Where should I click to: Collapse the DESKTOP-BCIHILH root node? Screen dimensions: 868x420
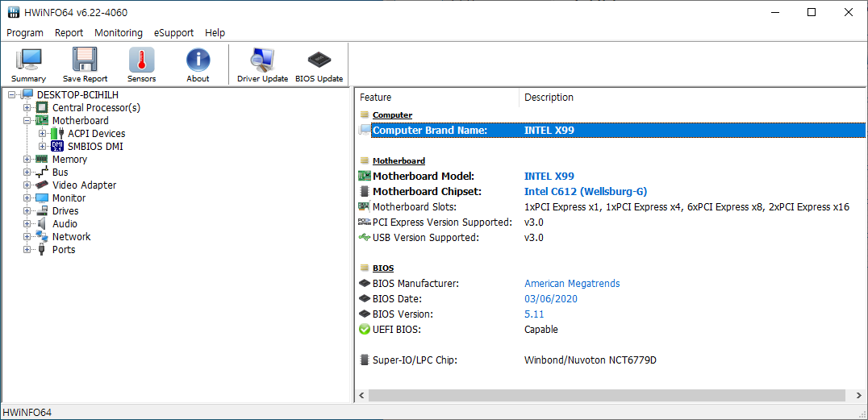(11, 94)
